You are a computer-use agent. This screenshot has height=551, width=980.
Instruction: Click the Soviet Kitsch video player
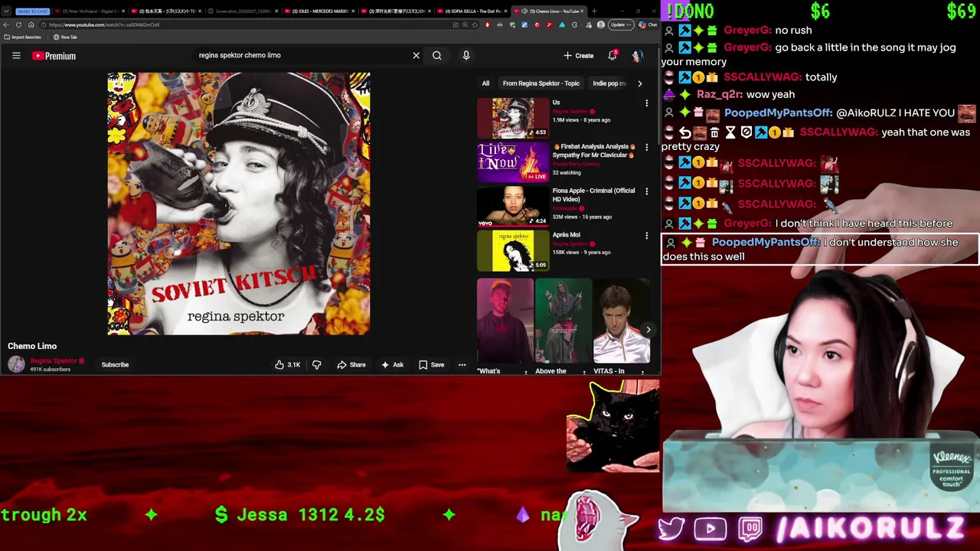tap(239, 204)
